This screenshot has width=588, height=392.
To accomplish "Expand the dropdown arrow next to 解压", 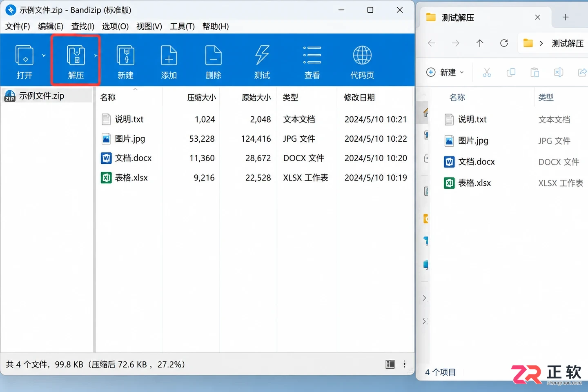I will click(96, 56).
